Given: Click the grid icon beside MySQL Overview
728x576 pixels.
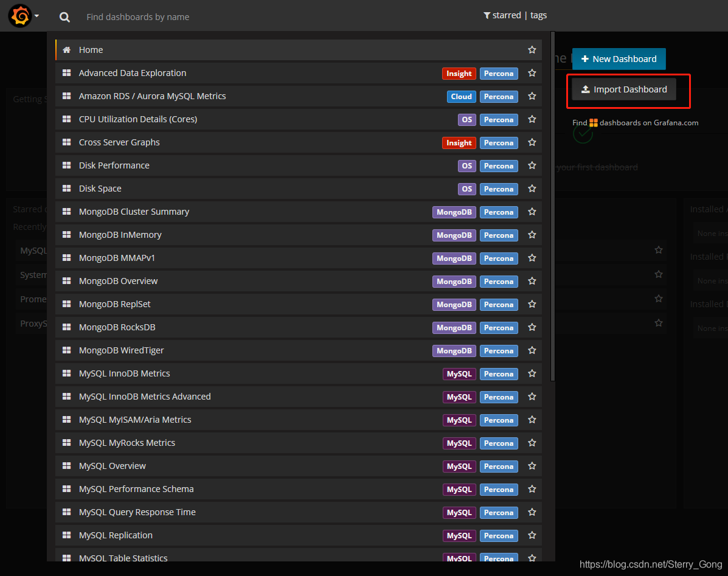Looking at the screenshot, I should point(66,465).
